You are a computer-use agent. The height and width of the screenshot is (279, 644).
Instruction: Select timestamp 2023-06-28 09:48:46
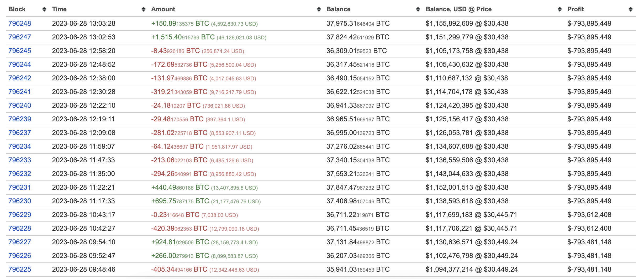84,269
